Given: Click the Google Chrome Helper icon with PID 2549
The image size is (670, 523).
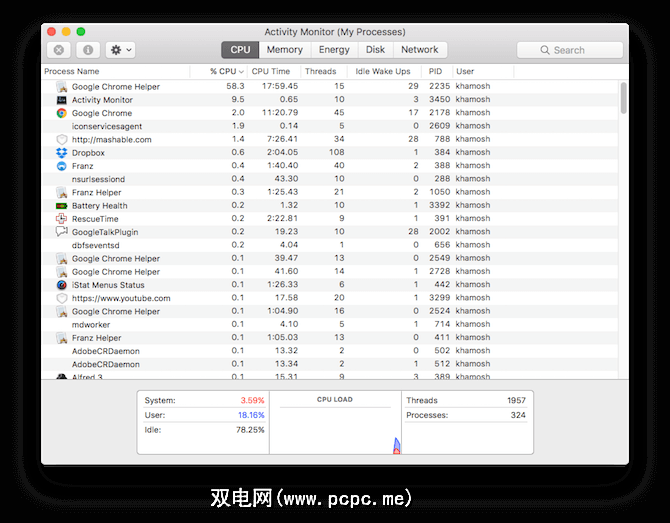Looking at the screenshot, I should pyautogui.click(x=62, y=259).
